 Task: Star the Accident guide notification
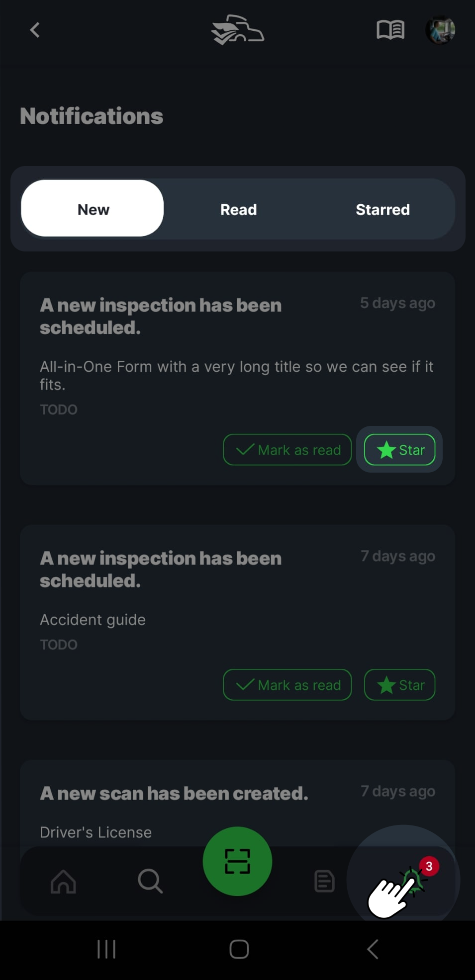[x=400, y=685]
